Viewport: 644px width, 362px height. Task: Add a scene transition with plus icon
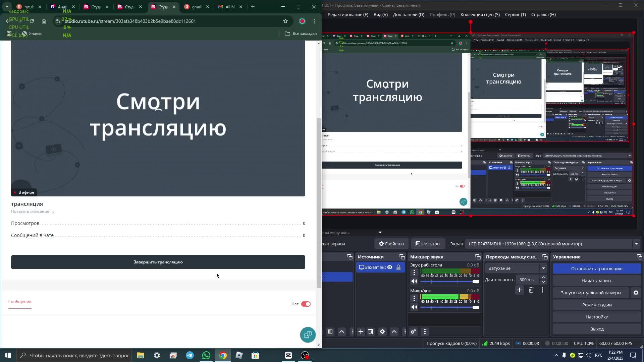pyautogui.click(x=520, y=290)
